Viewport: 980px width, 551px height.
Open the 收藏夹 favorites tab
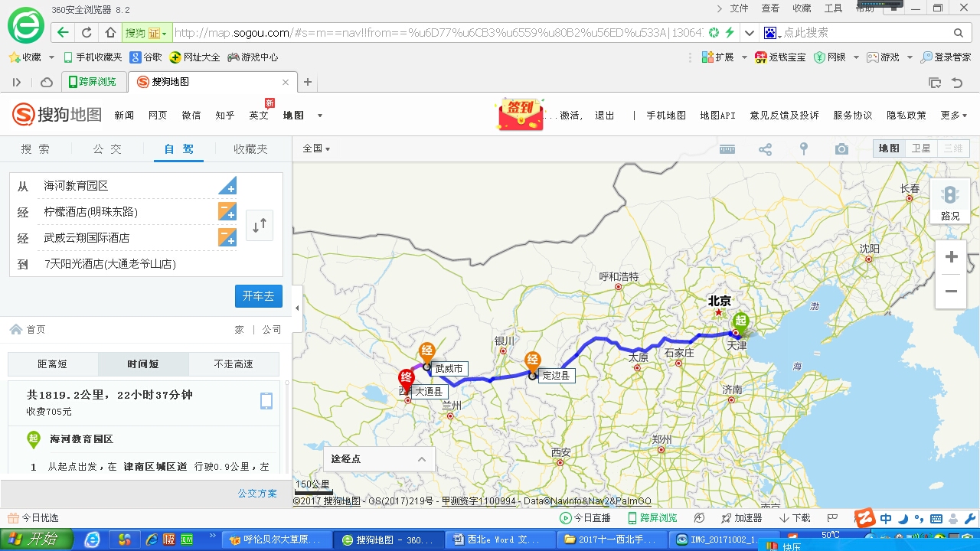point(250,149)
